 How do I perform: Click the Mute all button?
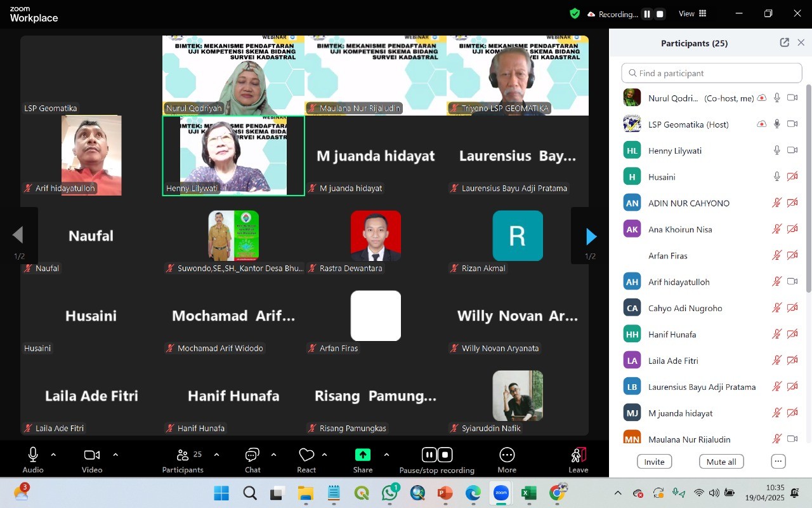pos(721,462)
